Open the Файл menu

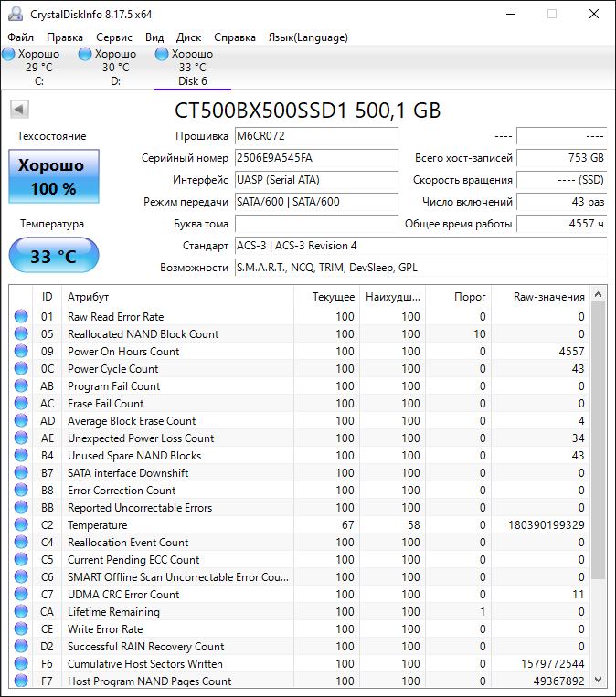20,37
